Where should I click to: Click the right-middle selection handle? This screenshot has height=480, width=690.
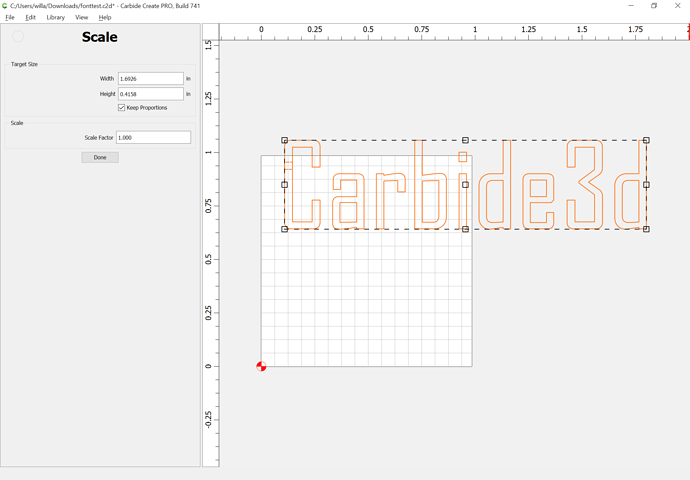tap(646, 185)
